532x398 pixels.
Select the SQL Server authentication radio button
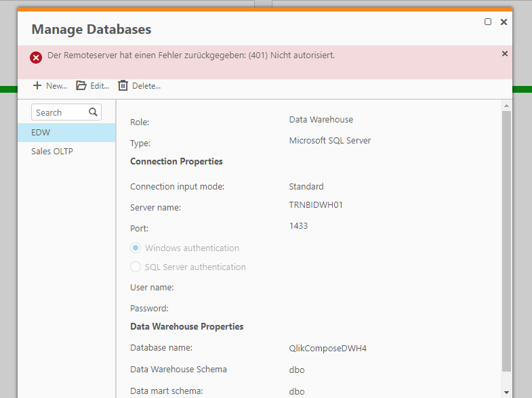(x=136, y=267)
